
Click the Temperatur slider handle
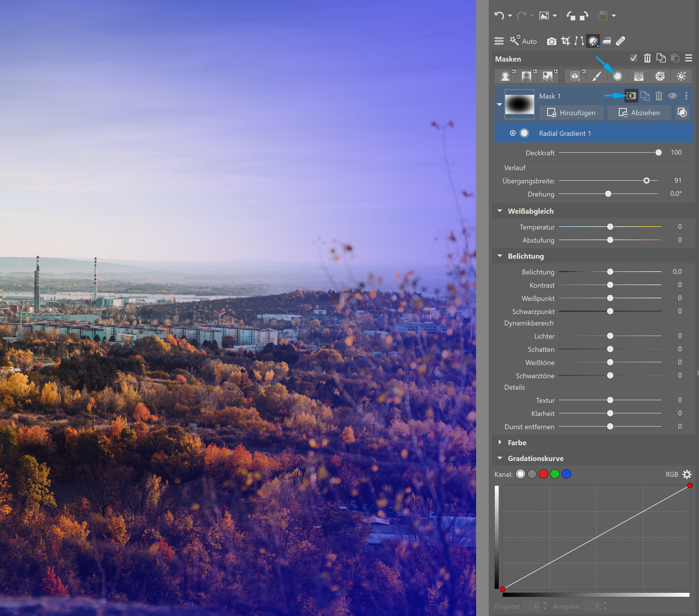pyautogui.click(x=610, y=227)
